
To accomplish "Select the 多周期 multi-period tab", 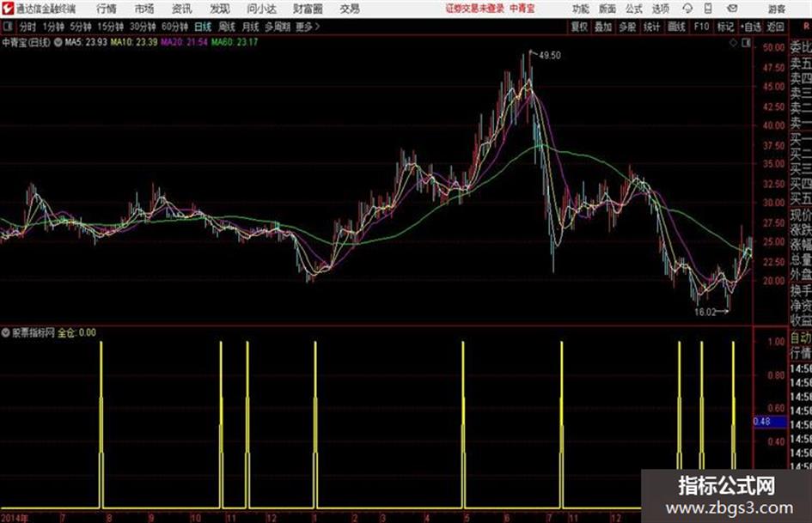I will [x=278, y=27].
